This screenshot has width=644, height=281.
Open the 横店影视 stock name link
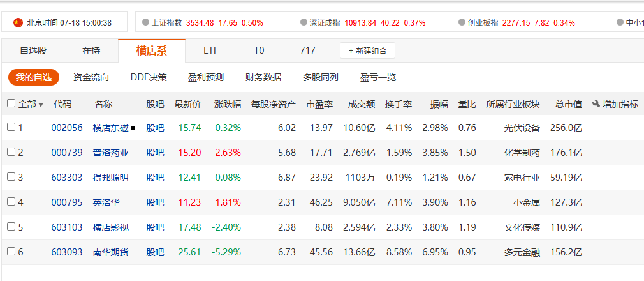(x=111, y=227)
